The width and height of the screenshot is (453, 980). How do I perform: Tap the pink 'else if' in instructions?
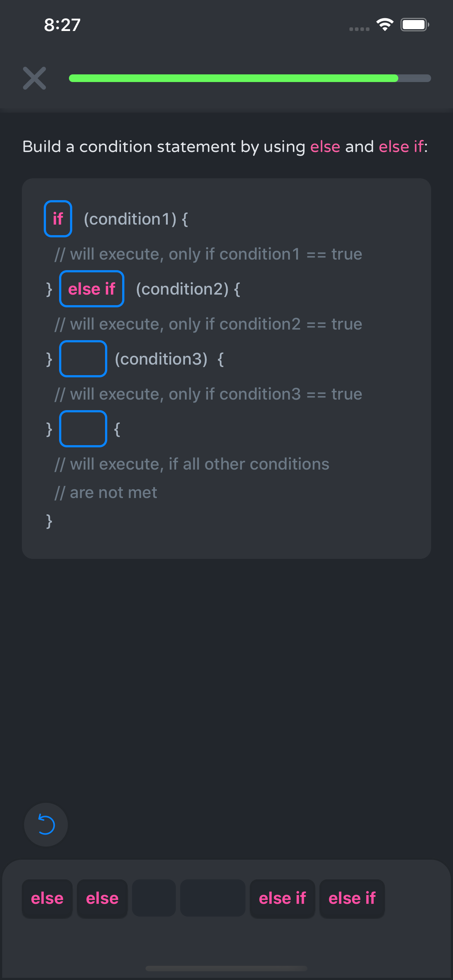[401, 147]
